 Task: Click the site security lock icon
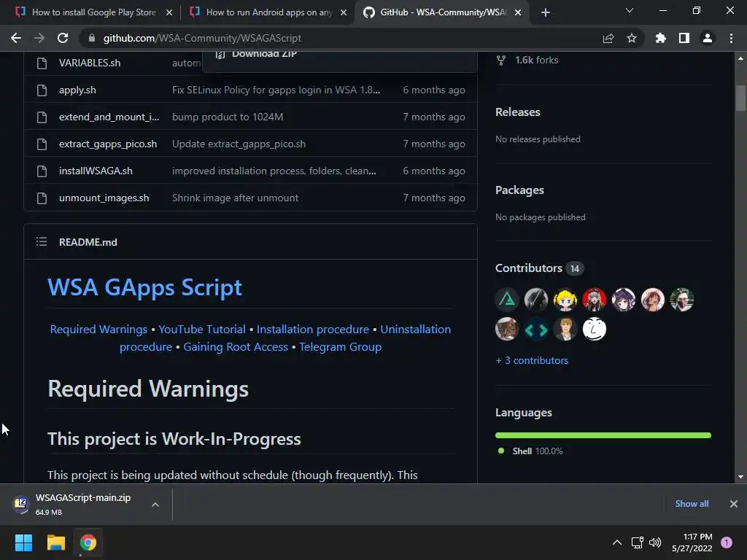click(x=91, y=38)
